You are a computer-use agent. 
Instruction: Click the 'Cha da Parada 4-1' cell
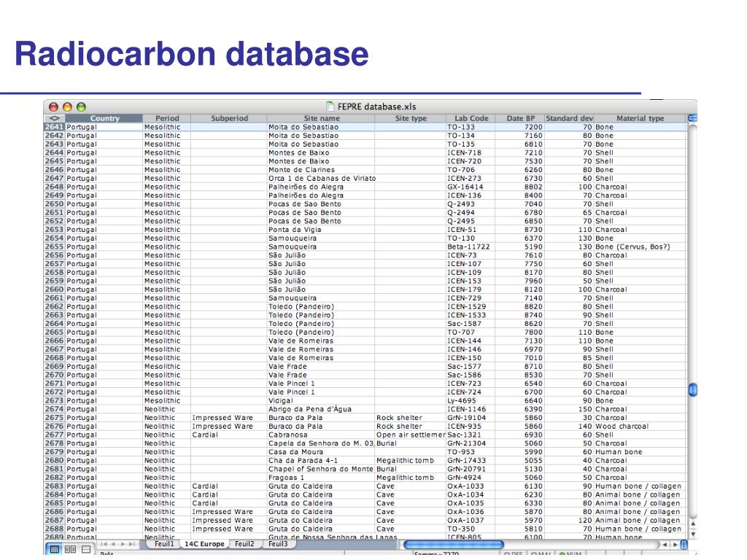coord(322,461)
